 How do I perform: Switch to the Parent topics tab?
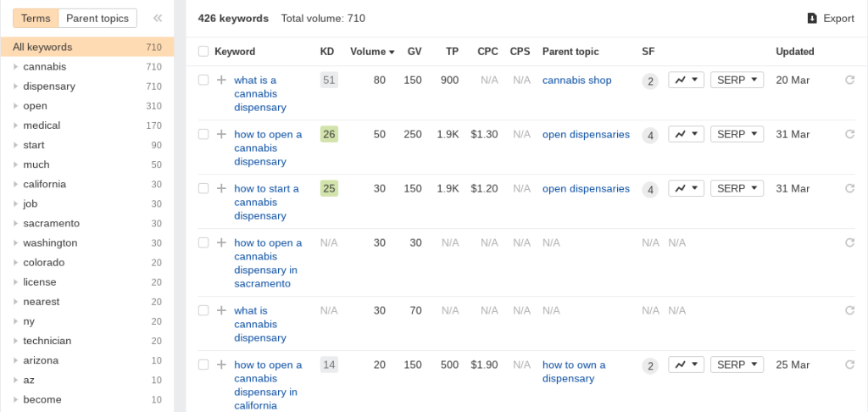pos(97,19)
